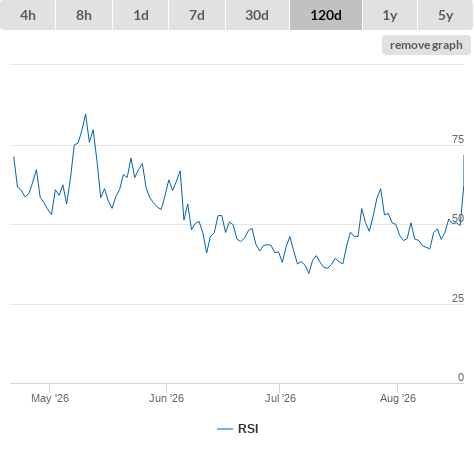Screen dimensions: 474x455
Task: Select the 8h time range tab
Action: click(x=84, y=15)
